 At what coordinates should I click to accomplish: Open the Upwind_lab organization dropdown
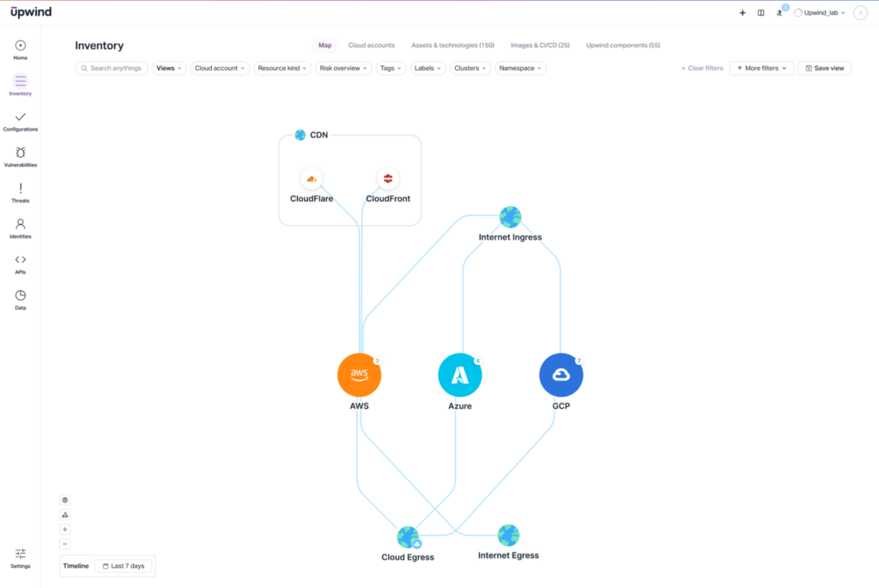pos(820,12)
